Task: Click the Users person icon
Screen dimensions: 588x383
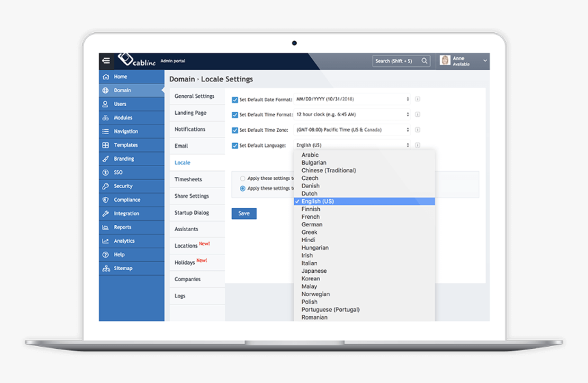Action: click(x=106, y=104)
